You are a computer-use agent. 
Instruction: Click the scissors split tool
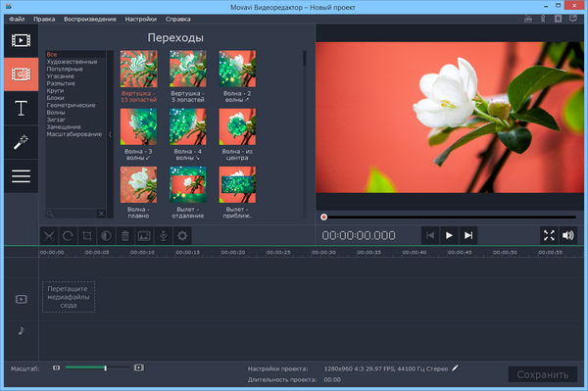point(49,236)
